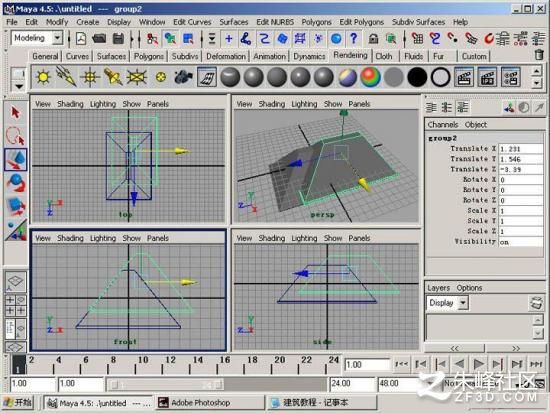Open the Display layer type dropdown

pos(463,303)
